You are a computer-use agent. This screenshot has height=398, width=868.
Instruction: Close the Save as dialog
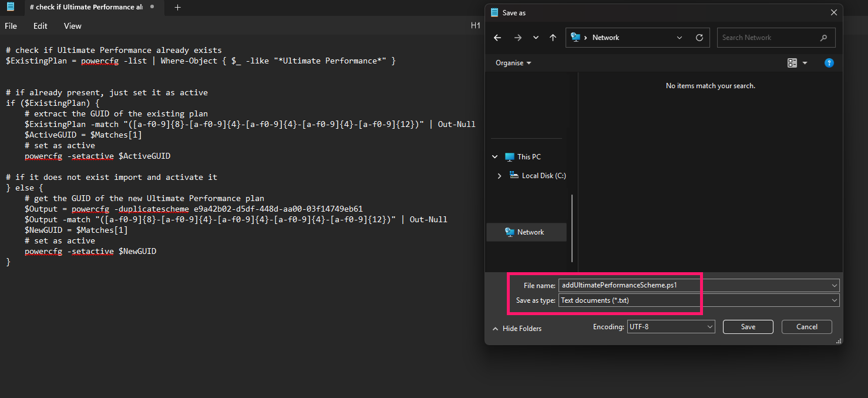[x=833, y=12]
